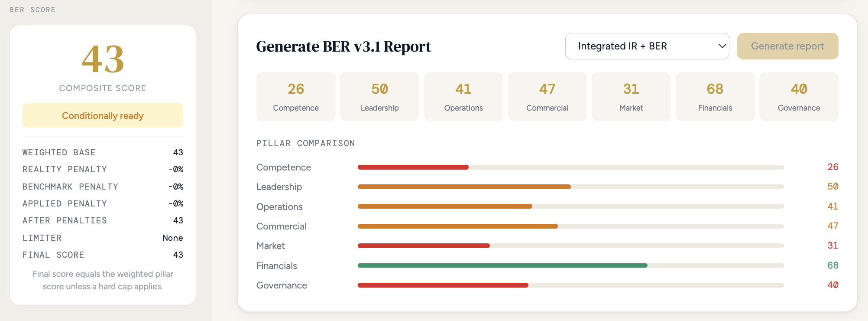The width and height of the screenshot is (868, 321).
Task: Click the Leadership label in pillar comparison
Action: (x=279, y=187)
